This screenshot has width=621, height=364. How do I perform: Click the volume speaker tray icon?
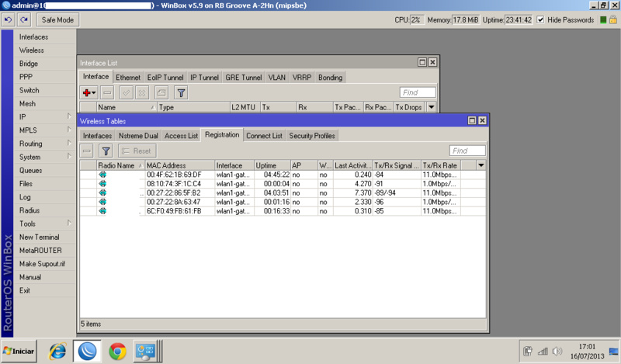coord(557,351)
